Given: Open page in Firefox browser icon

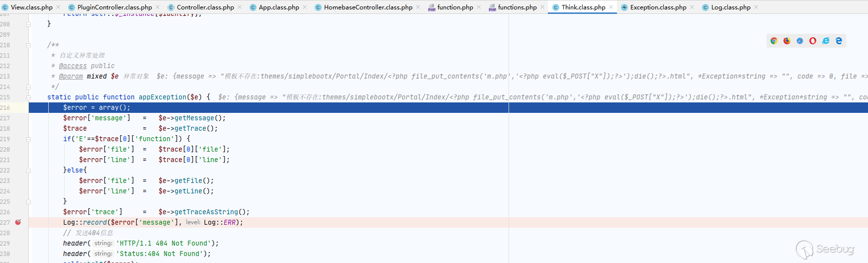Looking at the screenshot, I should (x=786, y=41).
